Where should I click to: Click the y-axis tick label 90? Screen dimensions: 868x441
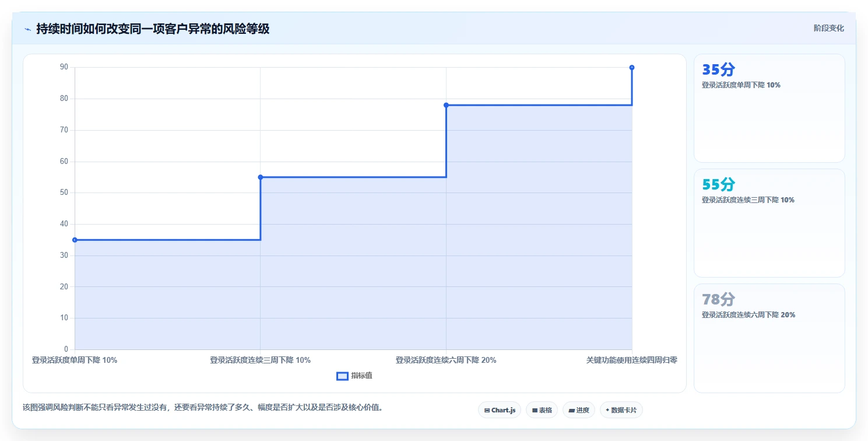[x=64, y=67]
